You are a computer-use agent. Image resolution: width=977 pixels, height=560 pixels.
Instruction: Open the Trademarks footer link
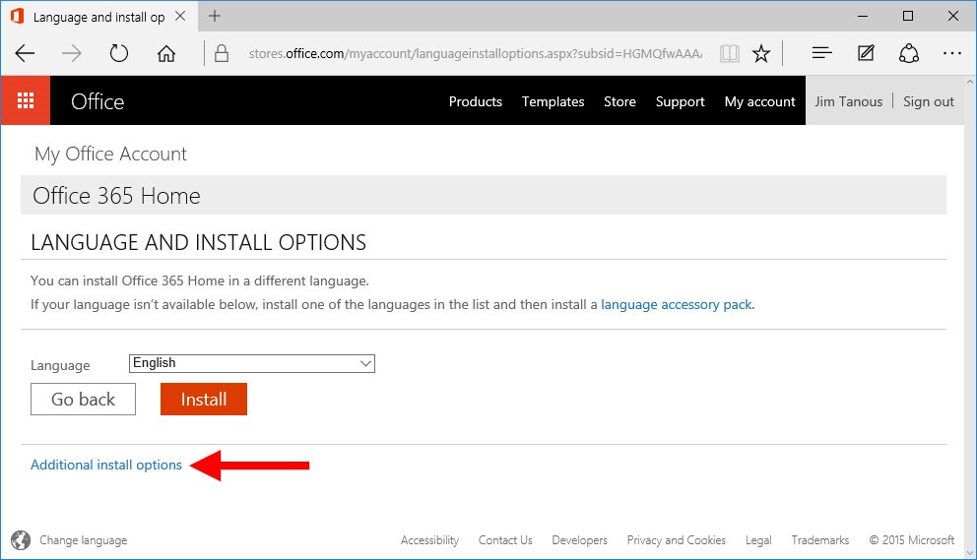(820, 540)
